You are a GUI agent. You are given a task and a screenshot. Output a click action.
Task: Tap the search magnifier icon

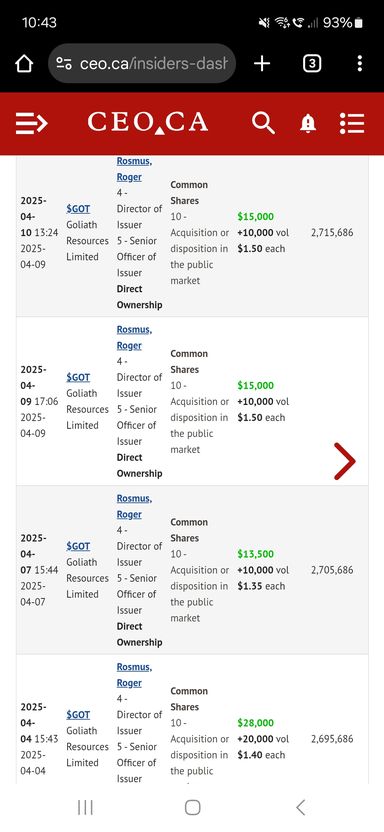point(263,123)
